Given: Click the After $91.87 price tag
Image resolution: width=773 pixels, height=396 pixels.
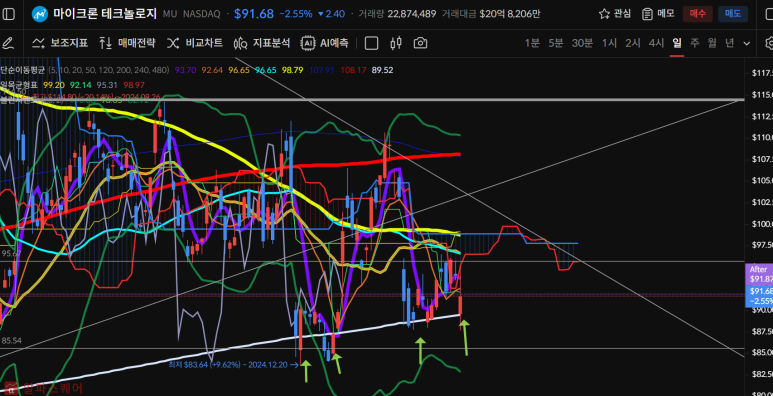Looking at the screenshot, I should coord(759,274).
